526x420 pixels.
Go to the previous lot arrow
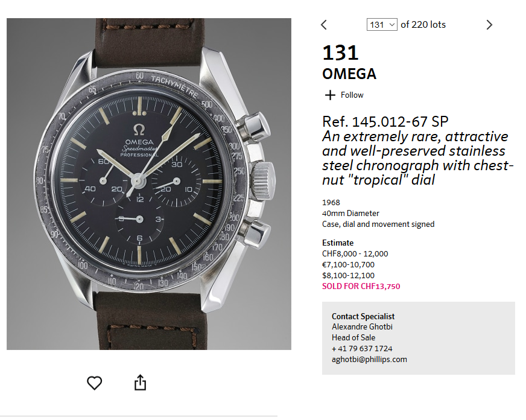(324, 25)
